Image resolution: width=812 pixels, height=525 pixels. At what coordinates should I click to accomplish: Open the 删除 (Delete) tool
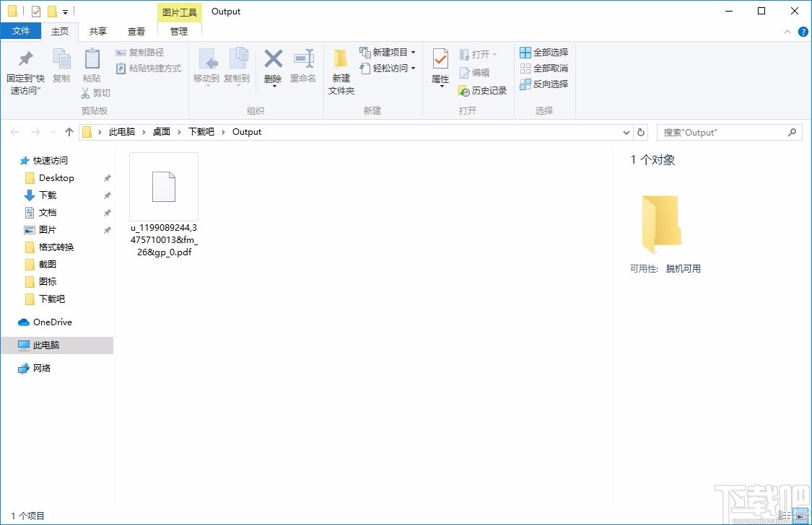tap(273, 65)
